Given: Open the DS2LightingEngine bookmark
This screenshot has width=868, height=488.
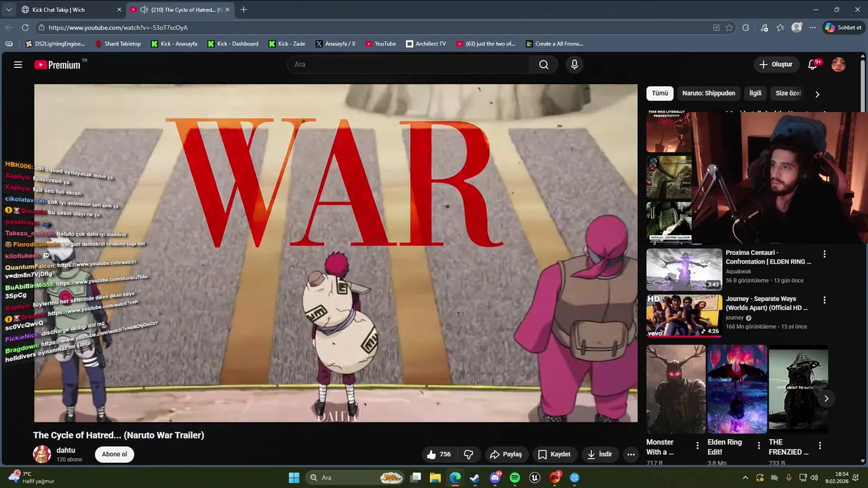Looking at the screenshot, I should click(55, 44).
